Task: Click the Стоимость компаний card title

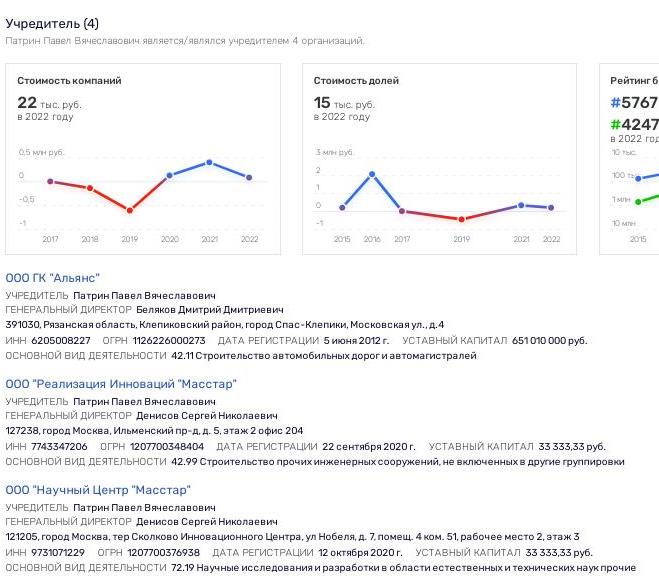Action: pos(69,80)
